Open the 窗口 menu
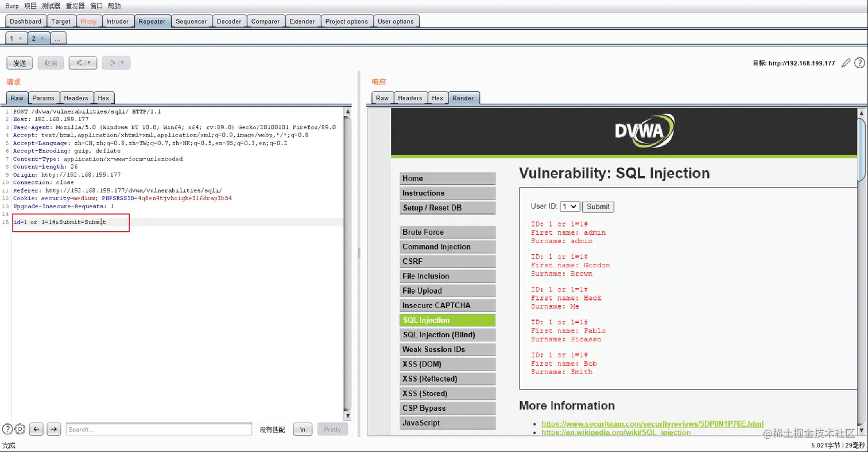Image resolution: width=868 pixels, height=452 pixels. point(96,6)
